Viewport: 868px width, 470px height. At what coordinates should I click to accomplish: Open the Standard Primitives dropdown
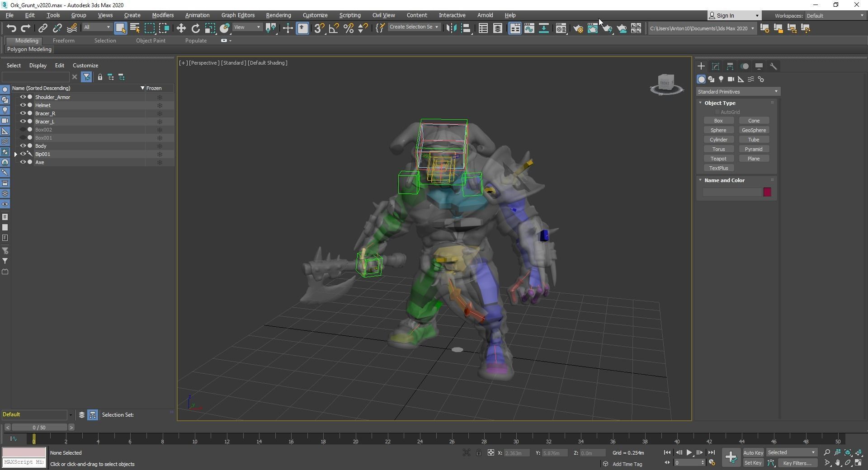738,92
